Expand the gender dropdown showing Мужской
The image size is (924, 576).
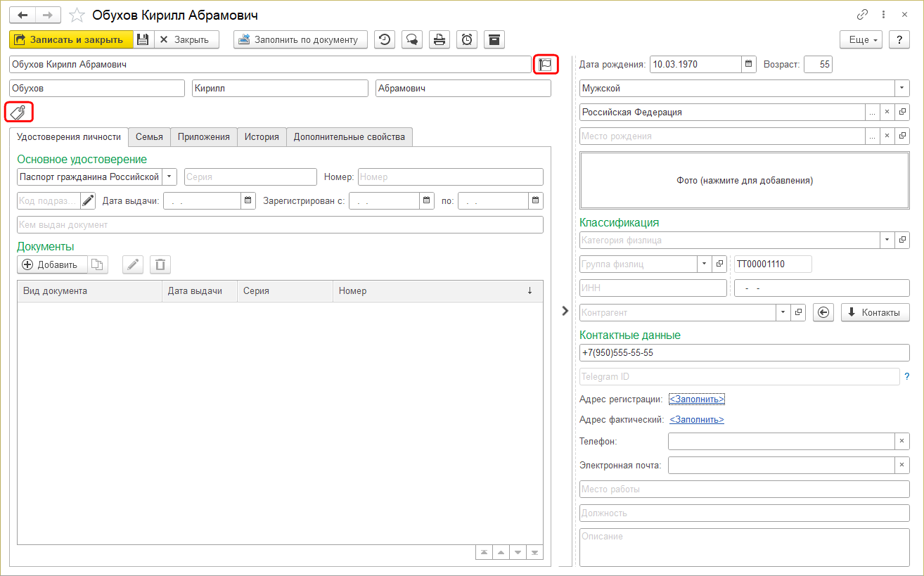[x=902, y=89]
